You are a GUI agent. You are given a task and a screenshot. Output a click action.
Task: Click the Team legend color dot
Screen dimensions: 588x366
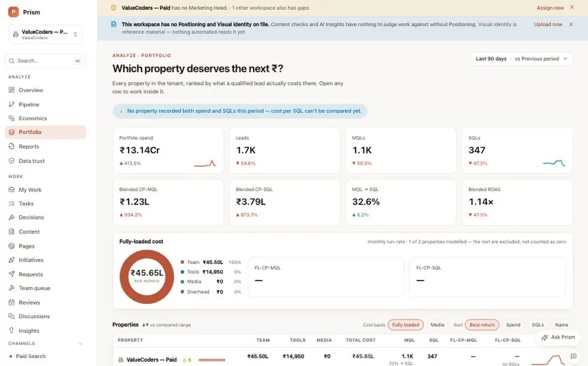pos(182,262)
